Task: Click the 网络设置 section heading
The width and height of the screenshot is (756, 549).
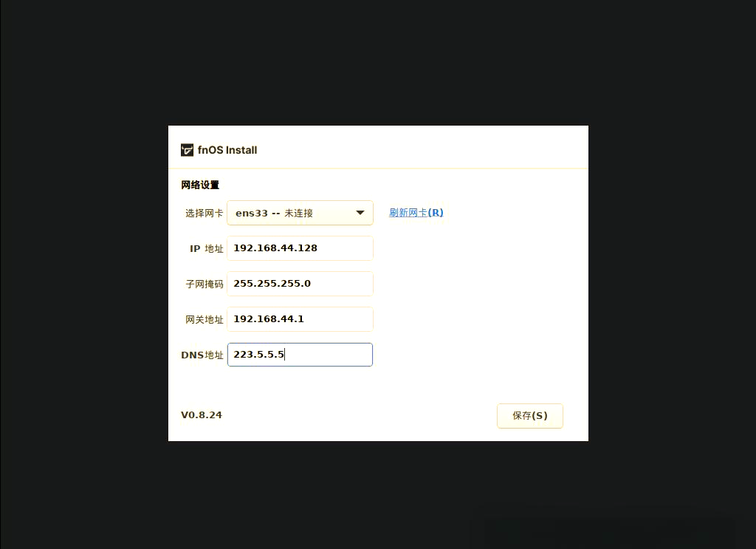Action: [200, 185]
